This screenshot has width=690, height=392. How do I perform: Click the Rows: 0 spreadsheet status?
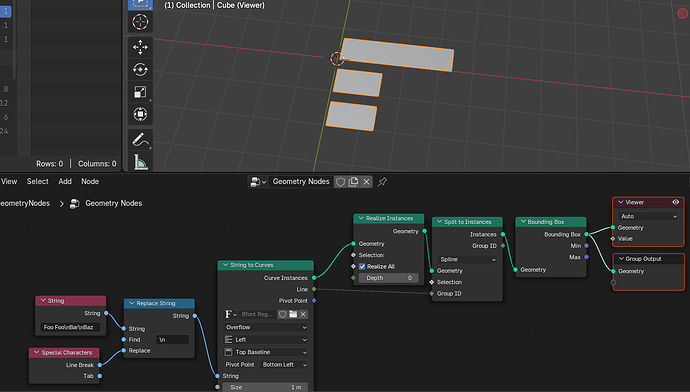pyautogui.click(x=50, y=164)
